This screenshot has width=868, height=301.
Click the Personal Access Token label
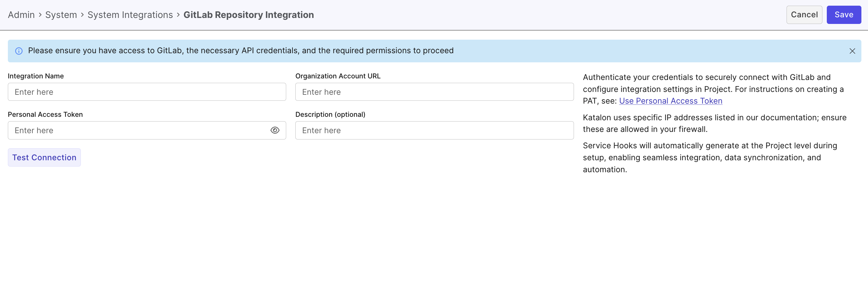[x=45, y=114]
